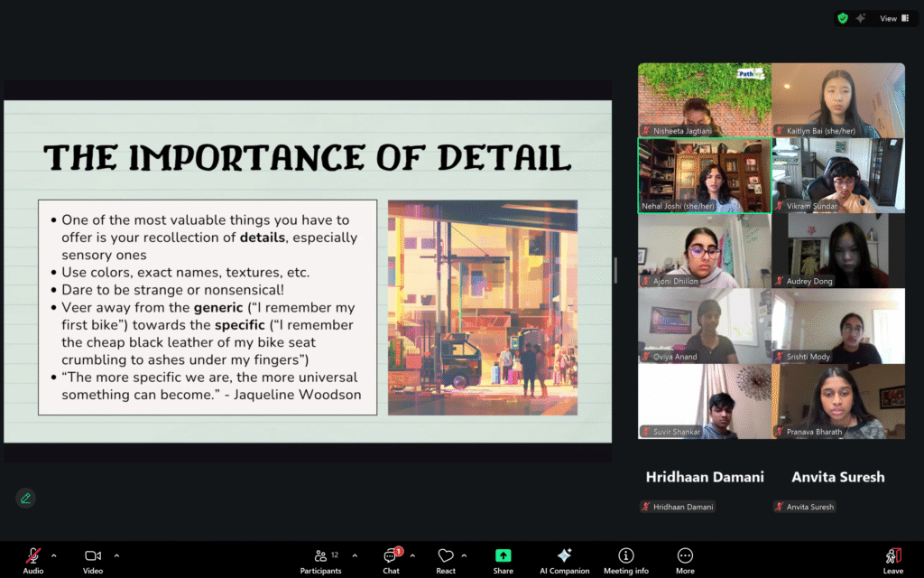
Task: Click Vikram Sundar's muted microphone indicator
Action: pyautogui.click(x=781, y=206)
